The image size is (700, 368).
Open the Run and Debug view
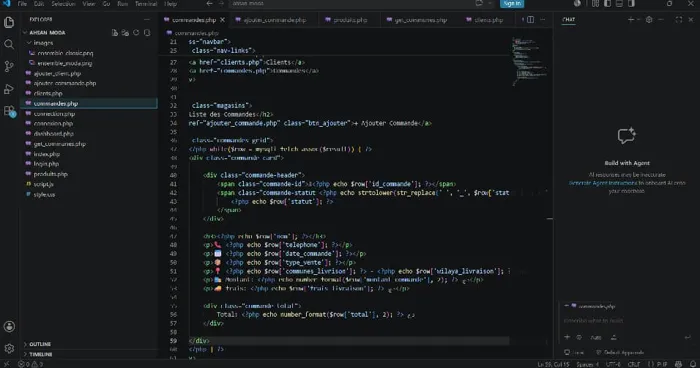[x=9, y=89]
